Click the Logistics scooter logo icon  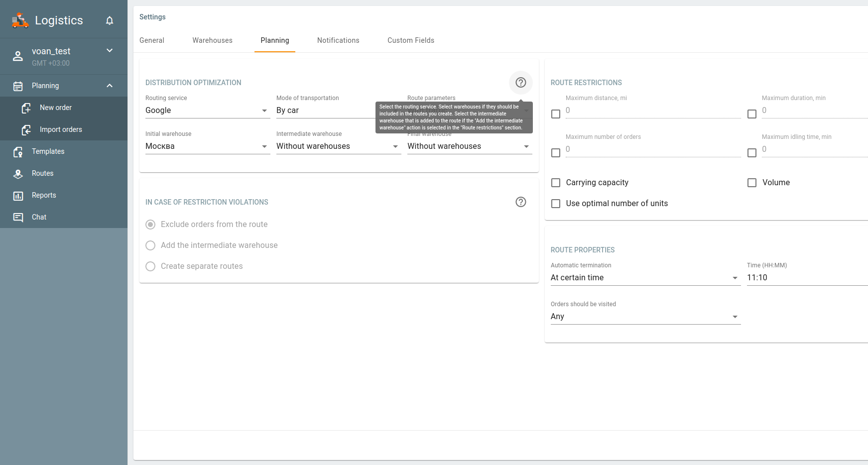20,20
